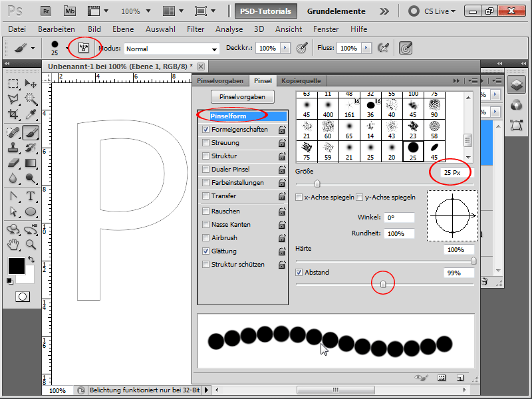This screenshot has width=532, height=399.
Task: Select the Pen tool
Action: coord(13,196)
